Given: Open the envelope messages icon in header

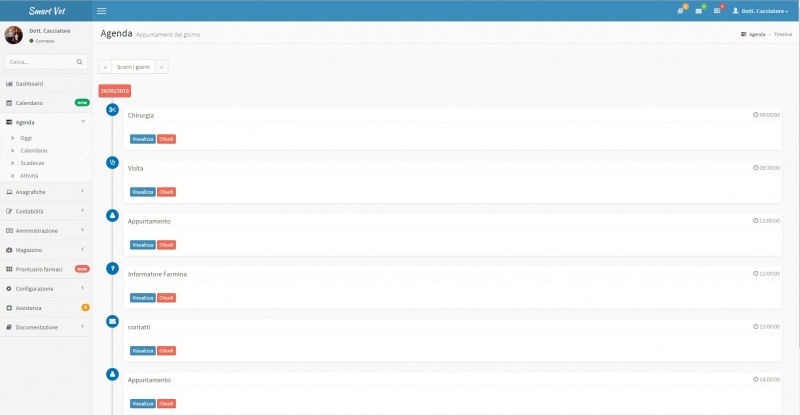Looking at the screenshot, I should [699, 10].
